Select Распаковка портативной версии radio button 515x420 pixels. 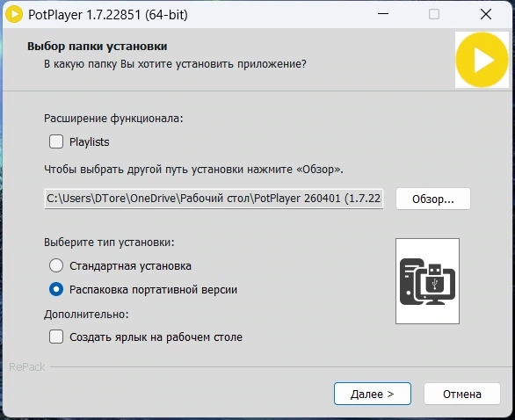tap(56, 289)
